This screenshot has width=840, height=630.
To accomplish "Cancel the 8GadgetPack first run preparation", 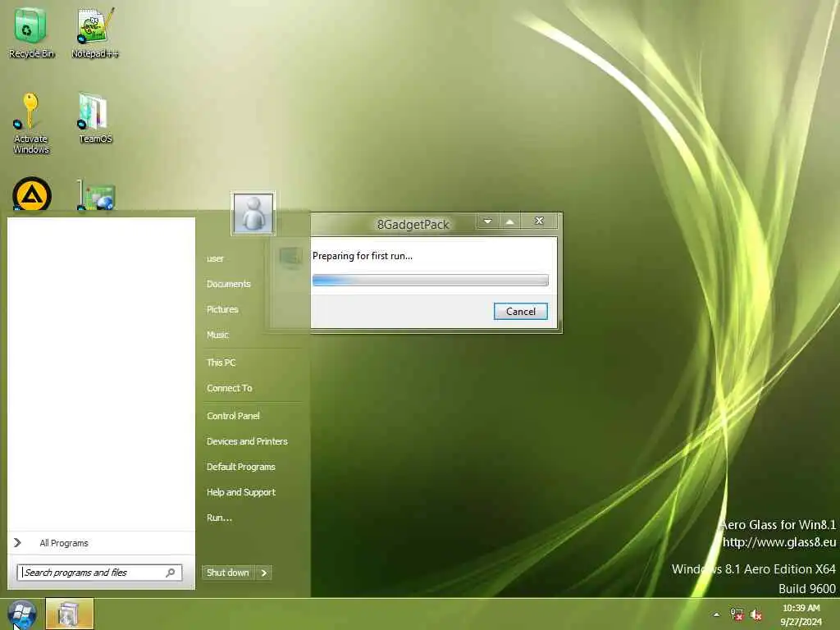I will click(520, 311).
